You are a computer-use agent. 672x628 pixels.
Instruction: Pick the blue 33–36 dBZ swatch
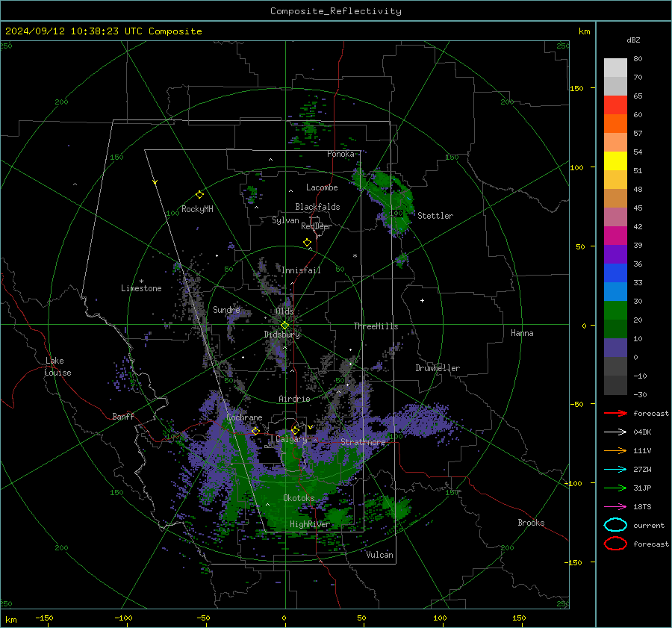pyautogui.click(x=615, y=273)
